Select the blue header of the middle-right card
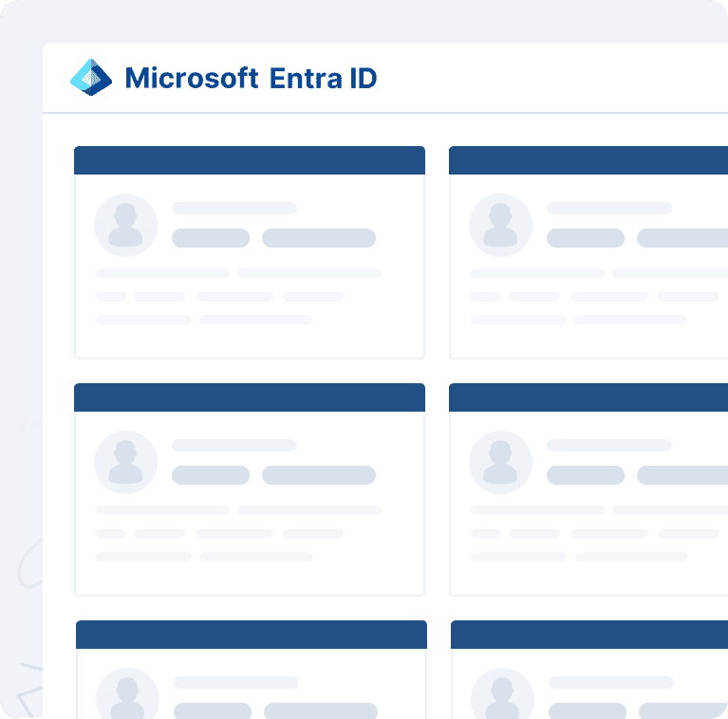The width and height of the screenshot is (728, 719). (588, 397)
